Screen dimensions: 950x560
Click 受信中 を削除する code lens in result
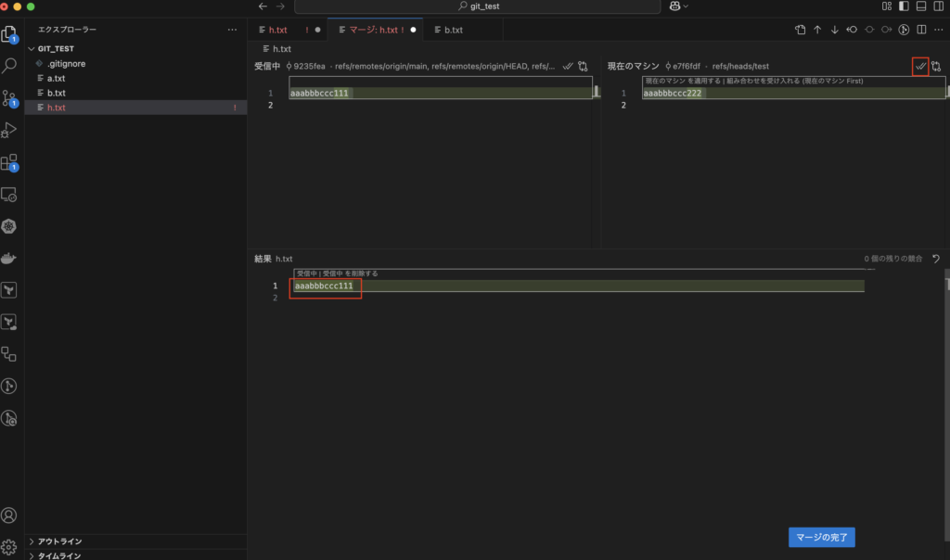click(x=350, y=273)
